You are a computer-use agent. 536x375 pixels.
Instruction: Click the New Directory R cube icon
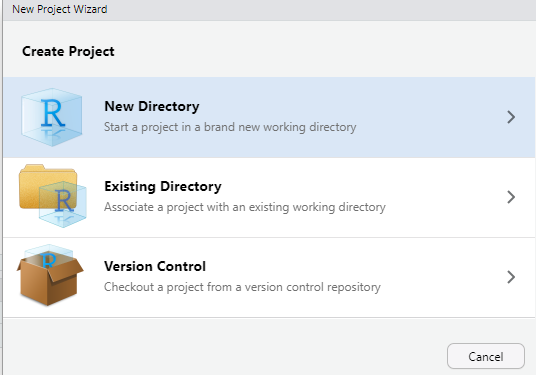tap(52, 117)
